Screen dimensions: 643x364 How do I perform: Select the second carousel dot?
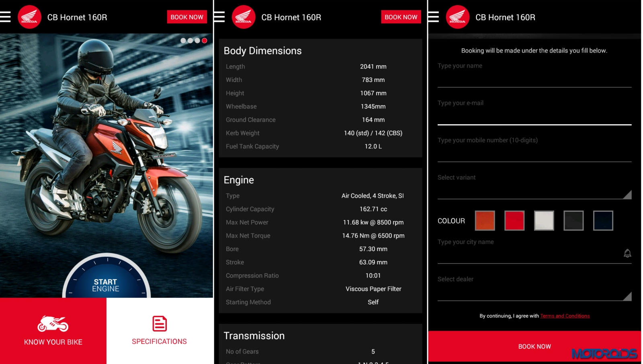(190, 41)
